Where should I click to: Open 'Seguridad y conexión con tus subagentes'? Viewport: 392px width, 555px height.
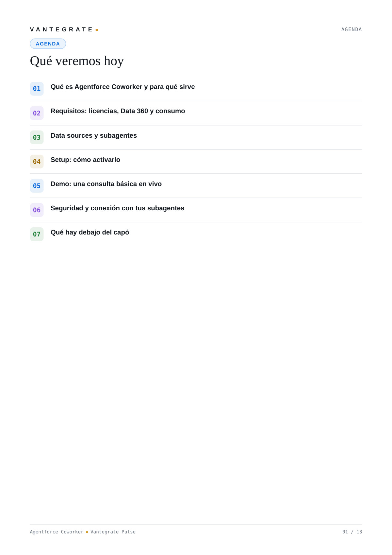click(117, 208)
